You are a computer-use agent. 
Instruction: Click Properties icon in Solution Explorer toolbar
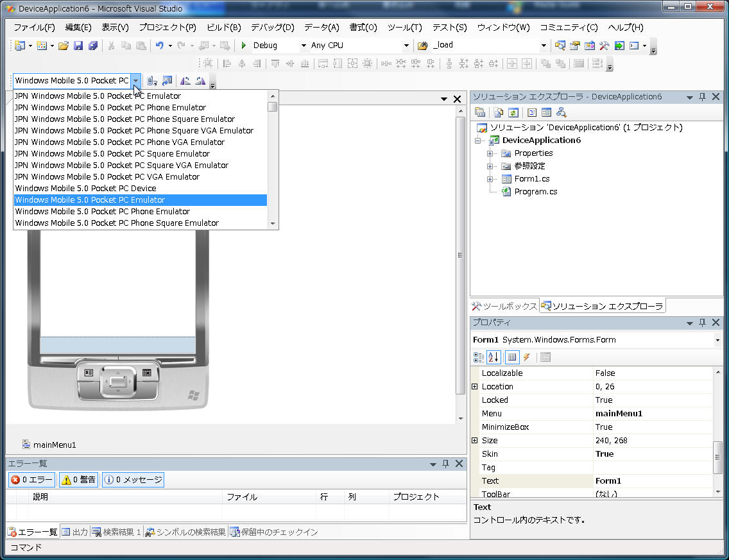[480, 112]
